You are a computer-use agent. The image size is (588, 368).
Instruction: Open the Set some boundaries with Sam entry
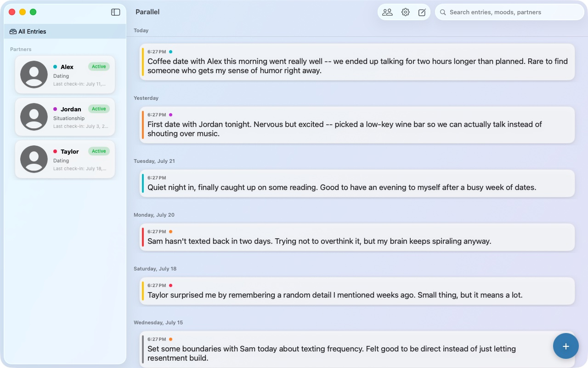coord(357,349)
